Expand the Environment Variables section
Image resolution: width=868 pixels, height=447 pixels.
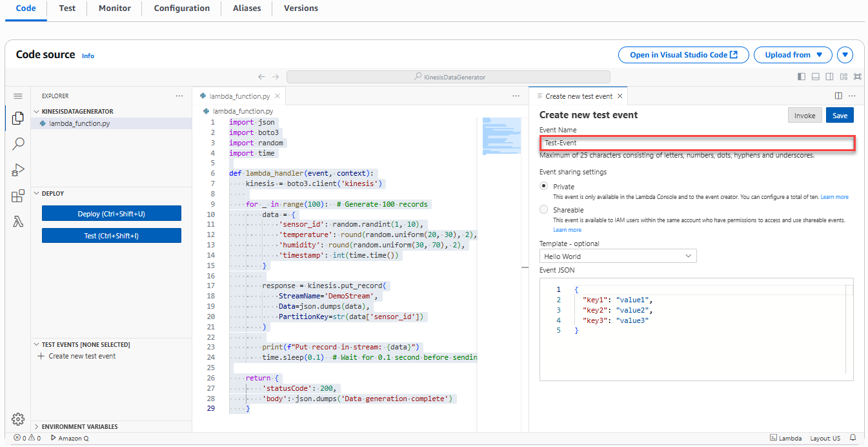[x=79, y=426]
